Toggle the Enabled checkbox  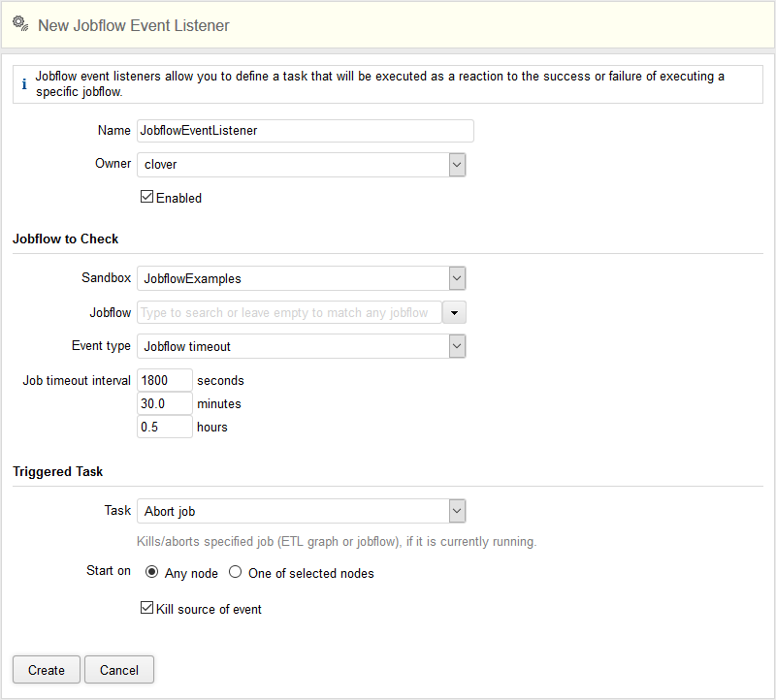click(x=147, y=198)
